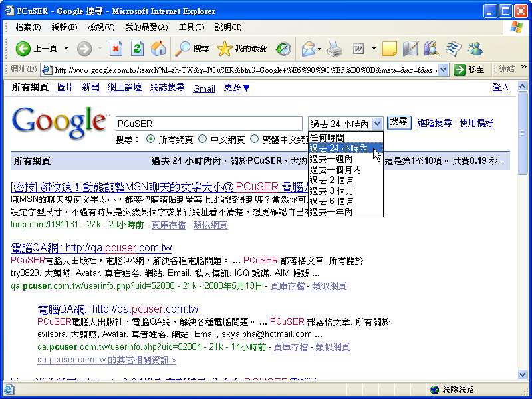Open the 搜尋 magnifier toolbar button
This screenshot has width=532, height=399.
point(192,49)
